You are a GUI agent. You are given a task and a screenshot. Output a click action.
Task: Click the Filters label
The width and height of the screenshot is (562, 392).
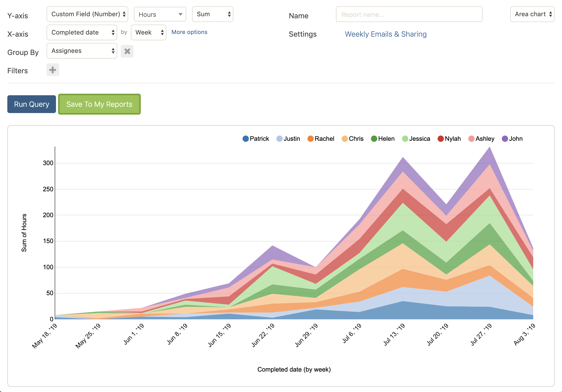click(18, 71)
